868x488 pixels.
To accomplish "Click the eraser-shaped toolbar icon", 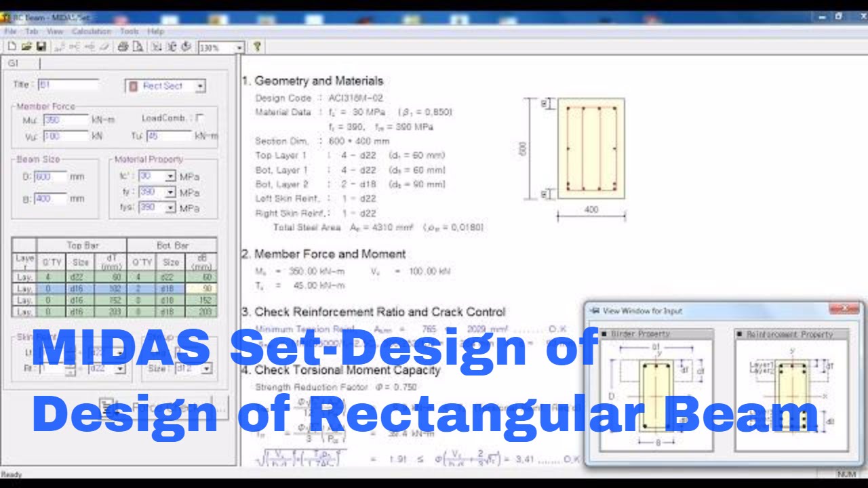I will tap(104, 47).
